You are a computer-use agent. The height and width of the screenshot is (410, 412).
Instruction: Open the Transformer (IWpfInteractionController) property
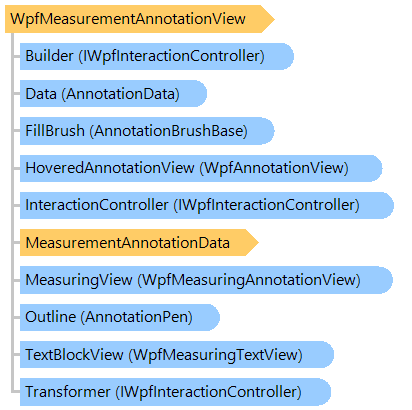coord(175,392)
